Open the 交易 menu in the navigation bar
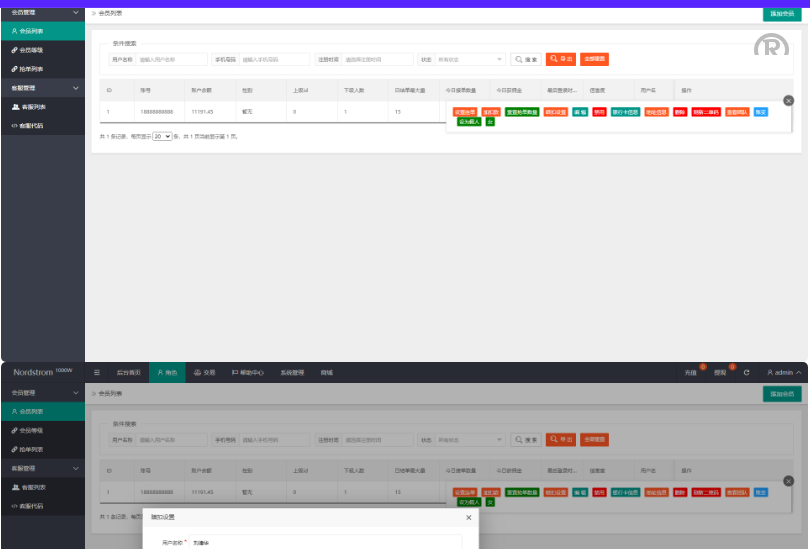The image size is (810, 549). [204, 373]
